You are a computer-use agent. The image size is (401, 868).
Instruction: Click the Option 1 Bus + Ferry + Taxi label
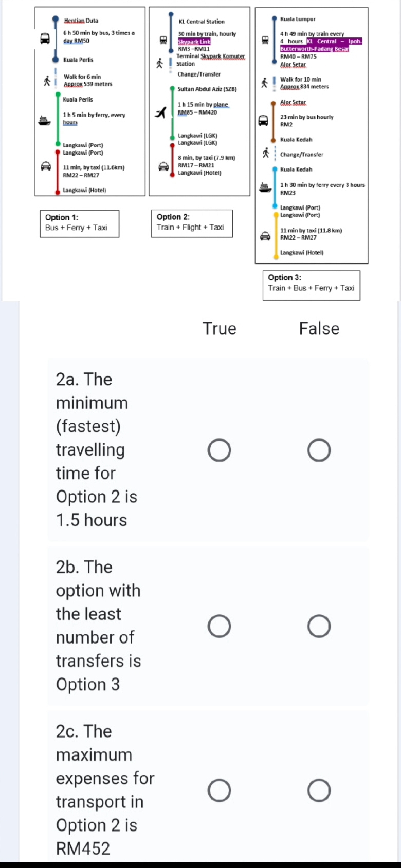(79, 223)
